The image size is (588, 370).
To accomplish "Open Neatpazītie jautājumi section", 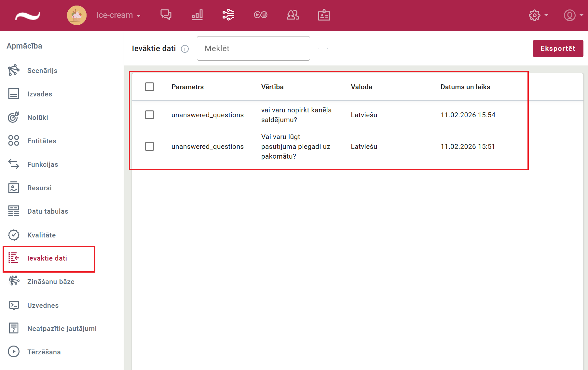I will [62, 329].
